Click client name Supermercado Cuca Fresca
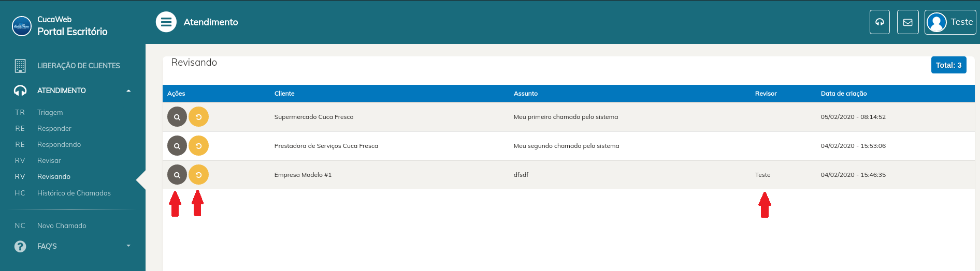980x271 pixels. click(314, 117)
